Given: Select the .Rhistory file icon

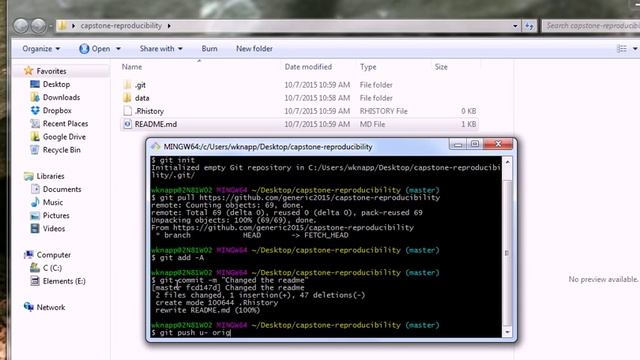Looking at the screenshot, I should (x=127, y=111).
